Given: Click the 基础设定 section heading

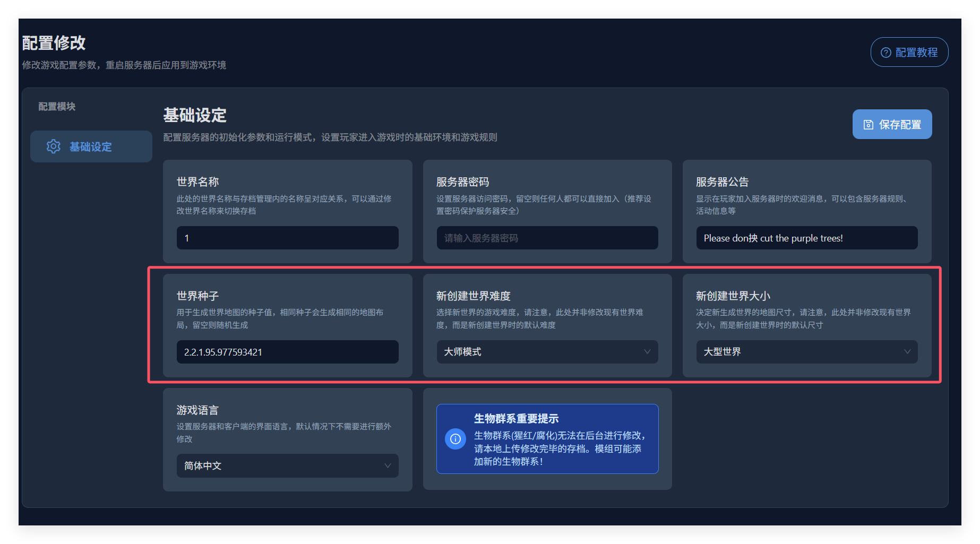Looking at the screenshot, I should (194, 115).
